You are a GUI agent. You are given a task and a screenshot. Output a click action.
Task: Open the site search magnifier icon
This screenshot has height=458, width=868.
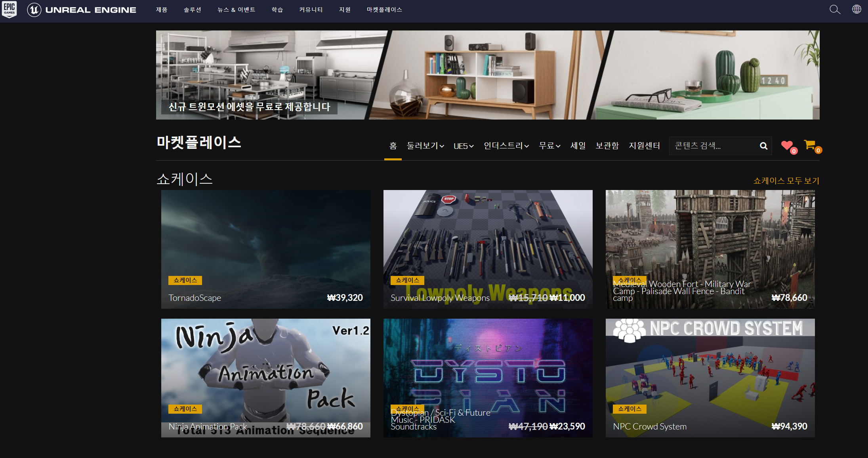tap(835, 10)
